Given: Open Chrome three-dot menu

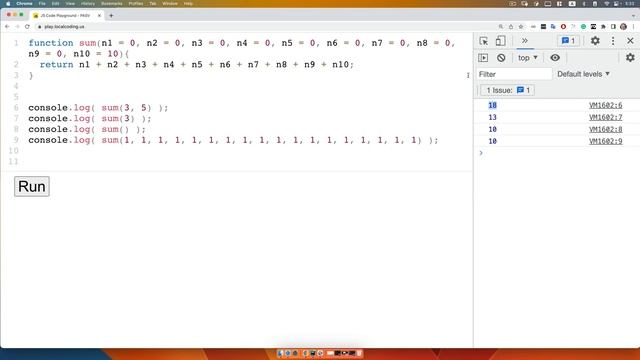Looking at the screenshot, I should 633,27.
